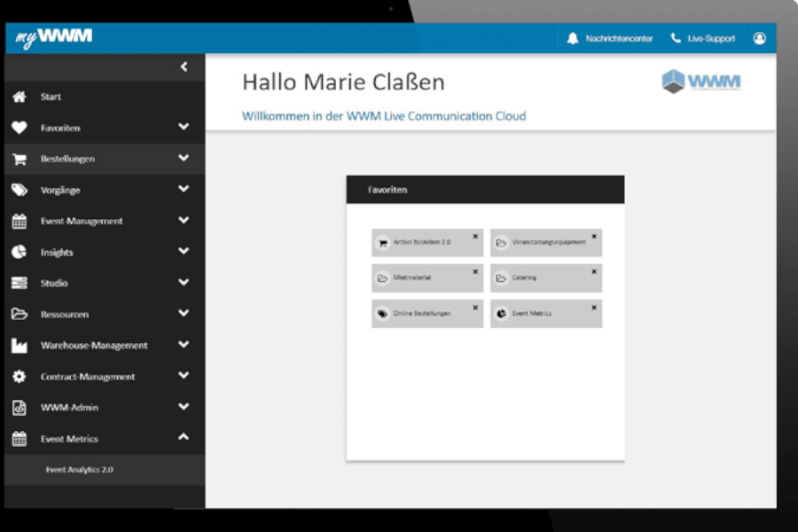The height and width of the screenshot is (532, 798).
Task: Remove Veranstaltungsequipment from favorites
Action: (x=594, y=236)
